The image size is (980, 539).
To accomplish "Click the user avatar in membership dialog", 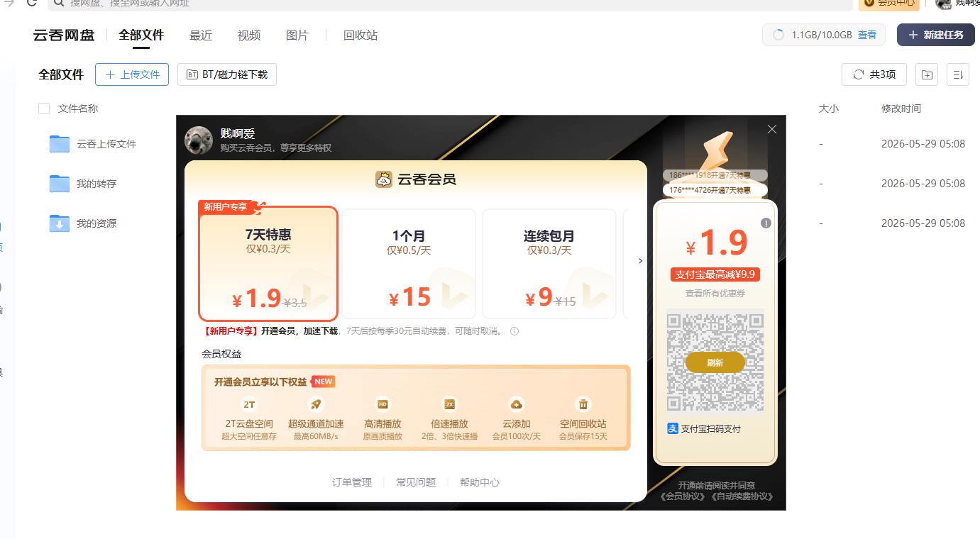I will coord(199,140).
